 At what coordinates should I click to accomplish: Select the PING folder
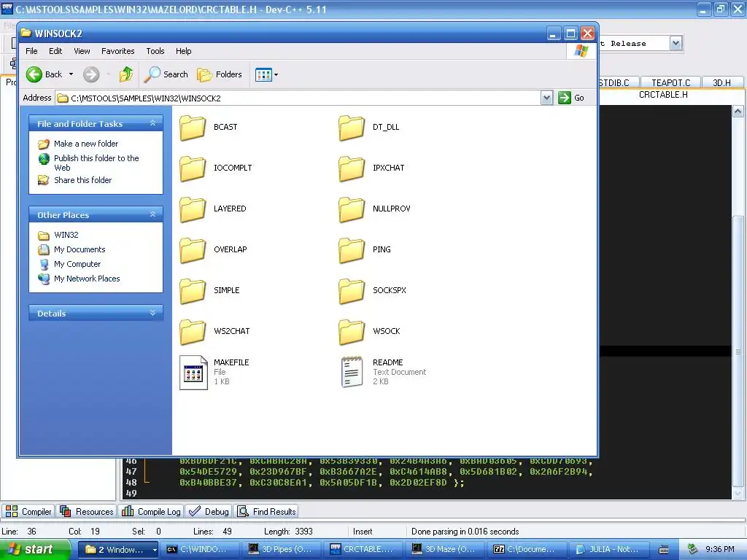click(352, 250)
